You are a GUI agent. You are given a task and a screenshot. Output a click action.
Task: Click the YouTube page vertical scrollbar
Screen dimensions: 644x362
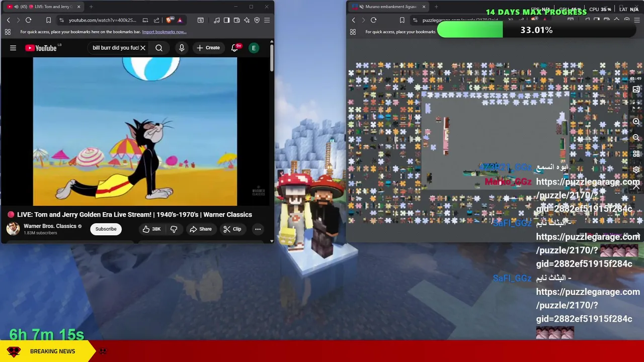tap(272, 58)
